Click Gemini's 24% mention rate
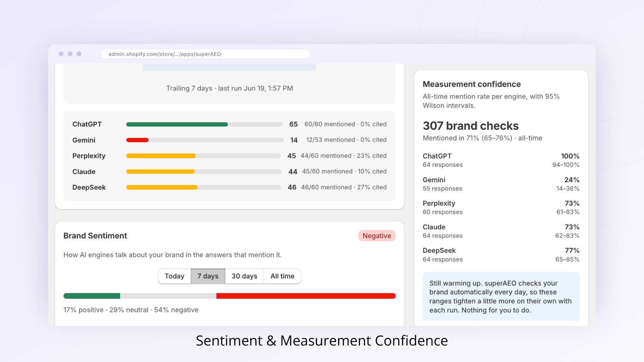This screenshot has height=362, width=644. (x=572, y=180)
